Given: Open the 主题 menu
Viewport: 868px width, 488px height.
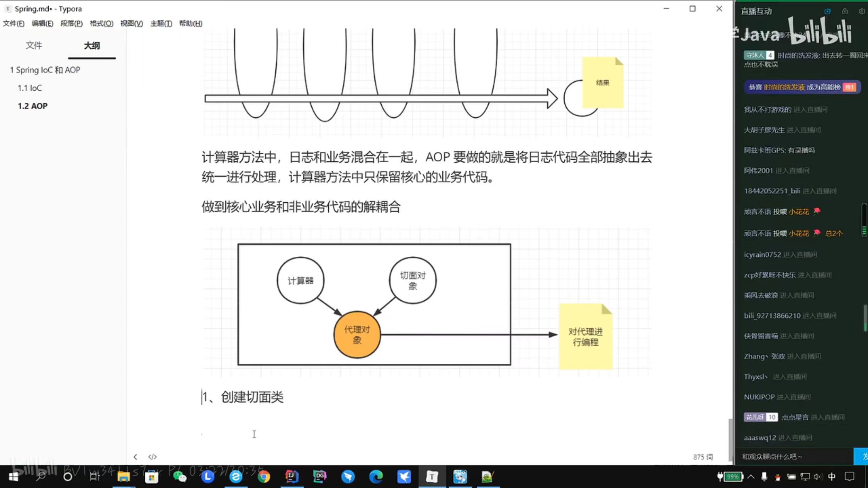Looking at the screenshot, I should pos(161,24).
